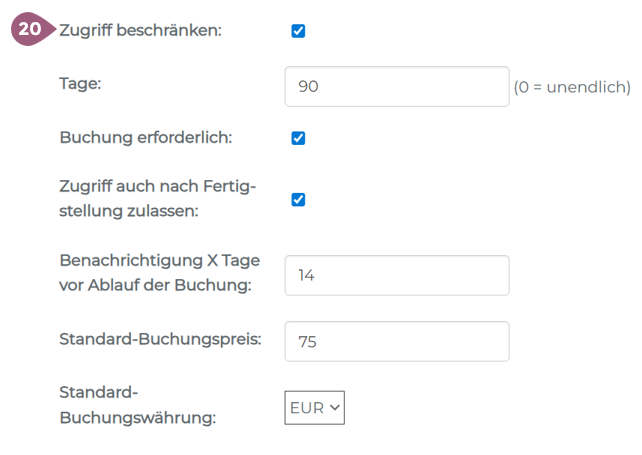
Task: Click the (0 = unendlich) hint text
Action: point(572,88)
